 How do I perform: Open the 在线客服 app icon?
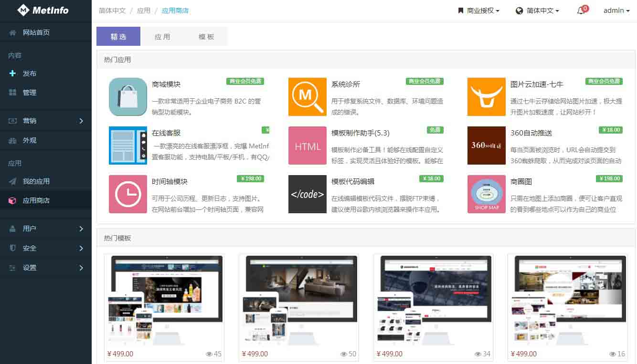click(127, 146)
